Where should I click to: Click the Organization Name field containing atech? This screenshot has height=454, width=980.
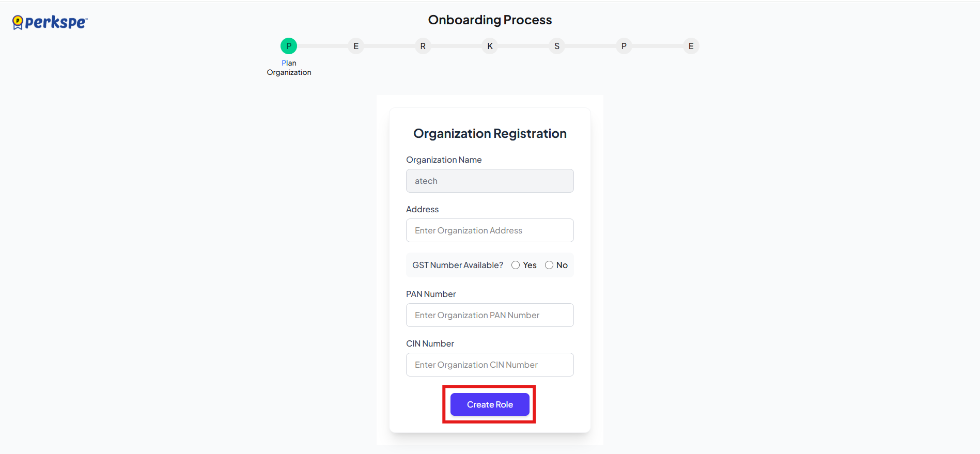[490, 181]
